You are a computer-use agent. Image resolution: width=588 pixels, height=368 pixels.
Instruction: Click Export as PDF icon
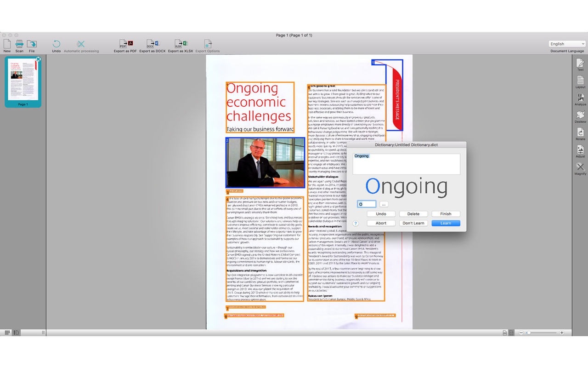pos(125,44)
